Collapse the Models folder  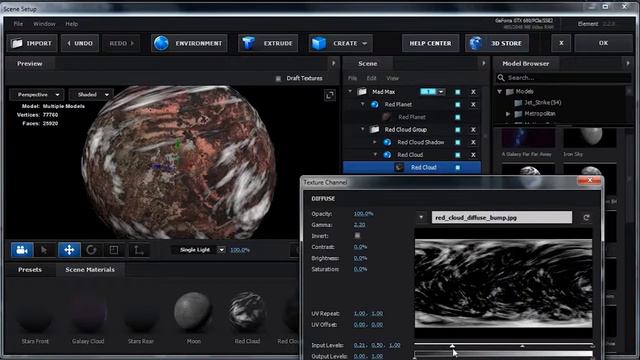point(500,92)
